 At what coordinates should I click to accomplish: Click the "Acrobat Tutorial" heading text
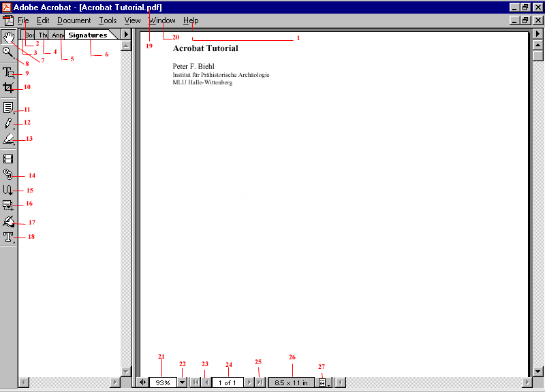206,48
